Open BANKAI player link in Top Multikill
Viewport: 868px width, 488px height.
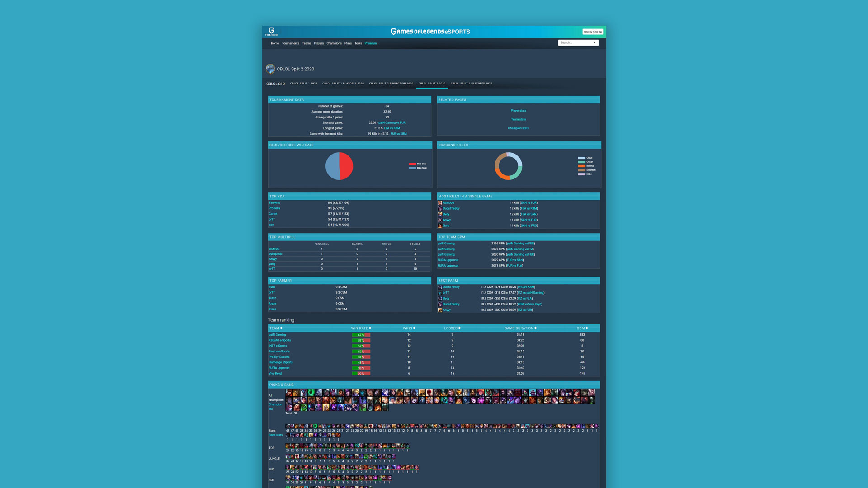pyautogui.click(x=274, y=249)
